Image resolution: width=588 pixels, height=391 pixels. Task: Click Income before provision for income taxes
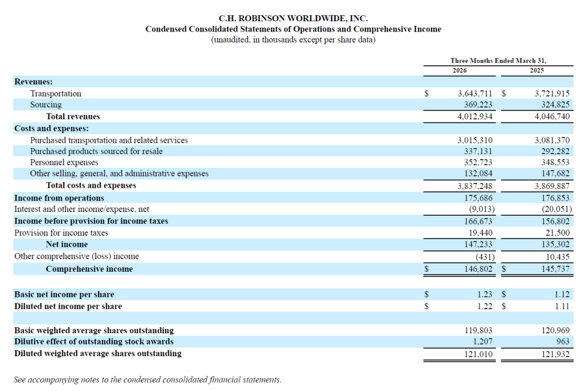[x=91, y=221]
